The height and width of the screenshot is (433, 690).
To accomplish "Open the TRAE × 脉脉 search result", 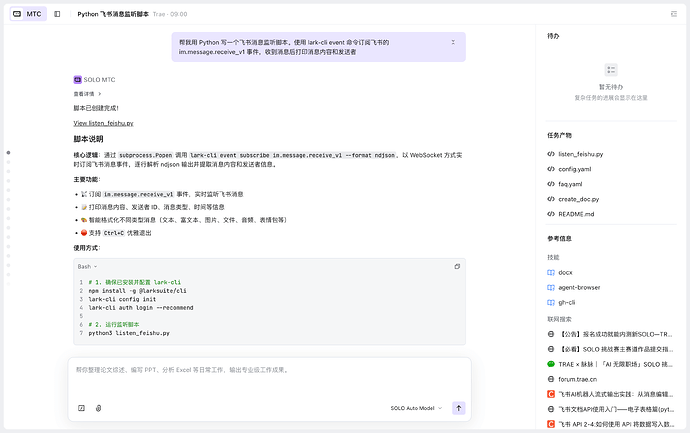I will [x=615, y=364].
